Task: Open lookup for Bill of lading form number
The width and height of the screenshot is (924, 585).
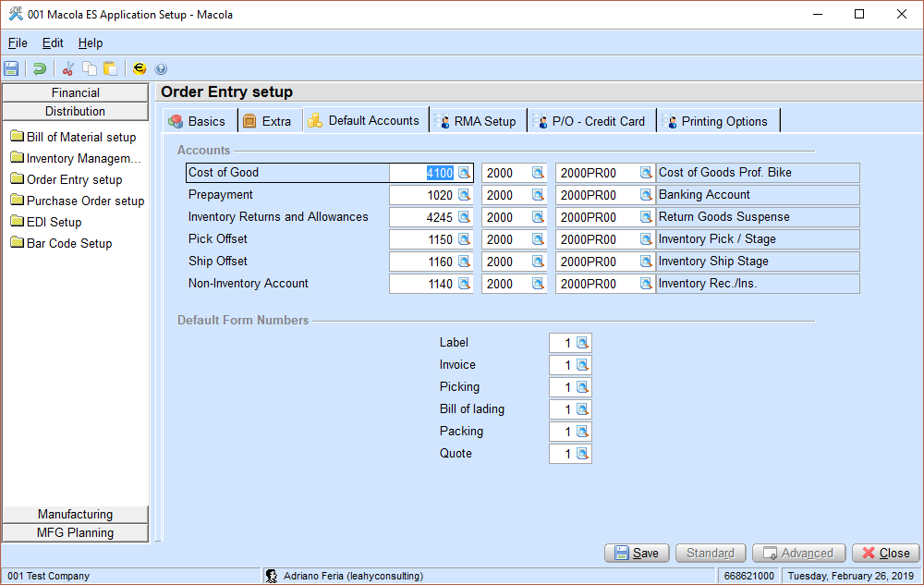Action: tap(582, 409)
